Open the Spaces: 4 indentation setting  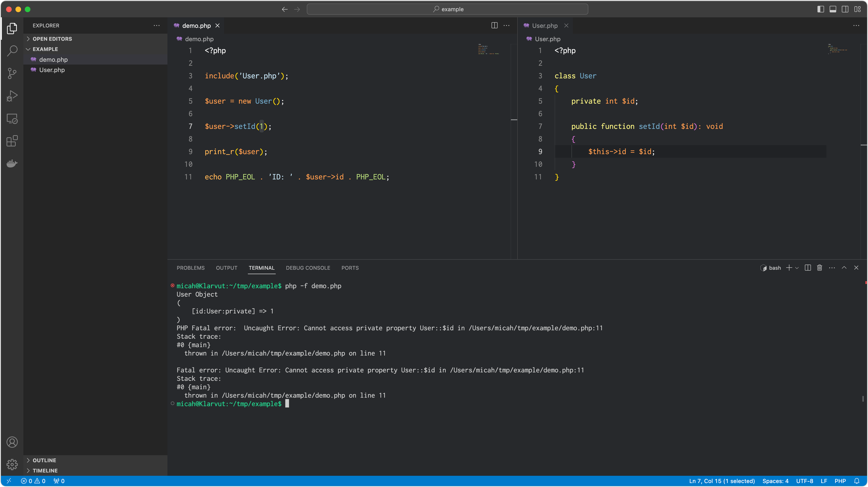click(x=776, y=481)
